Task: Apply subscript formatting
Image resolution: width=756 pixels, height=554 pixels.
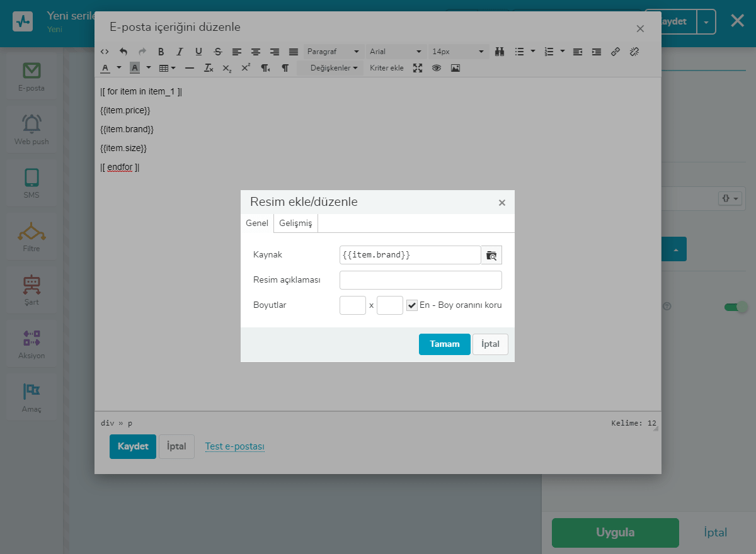Action: 227,68
